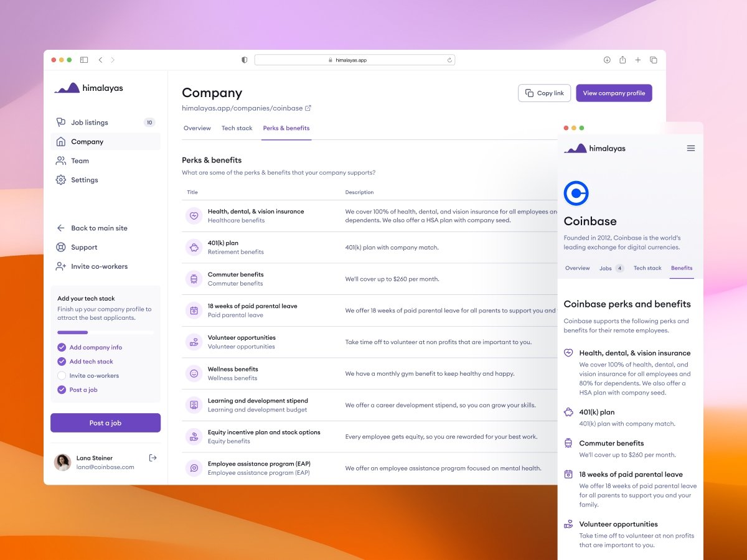
Task: Select the Perks & benefits tab
Action: [x=286, y=128]
